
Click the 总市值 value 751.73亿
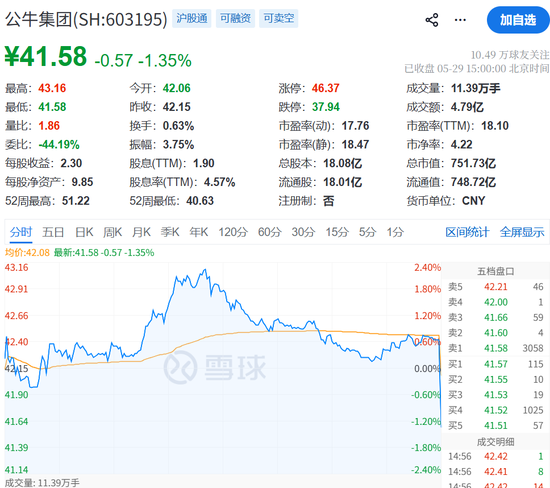coord(473,163)
